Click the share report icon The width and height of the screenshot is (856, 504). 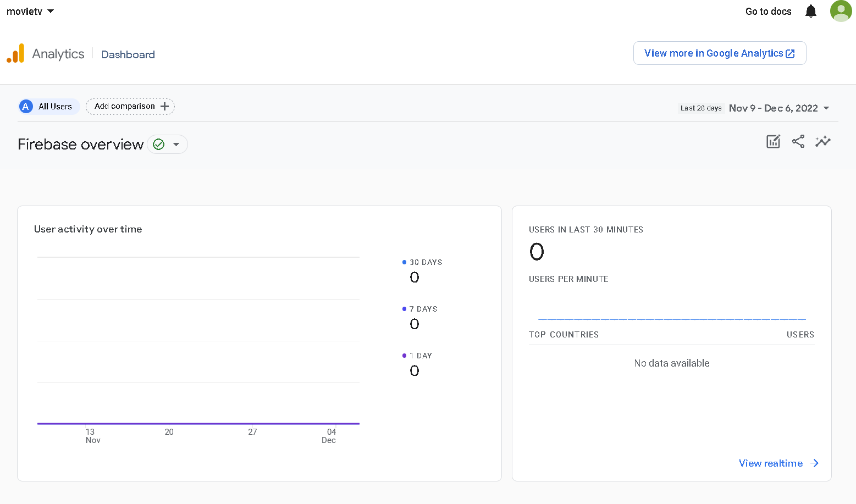pyautogui.click(x=798, y=142)
